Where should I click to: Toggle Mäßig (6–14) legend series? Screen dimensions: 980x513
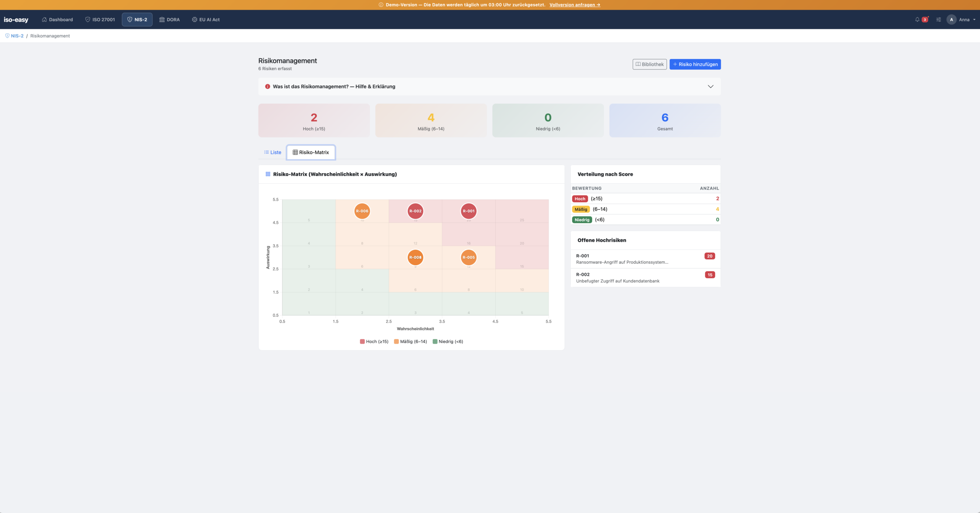[x=410, y=342]
